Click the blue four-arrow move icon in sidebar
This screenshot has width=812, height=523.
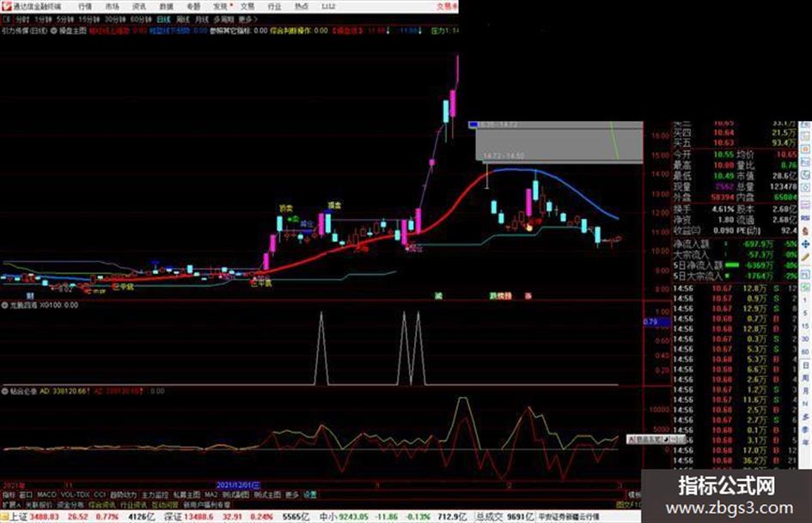click(x=805, y=244)
